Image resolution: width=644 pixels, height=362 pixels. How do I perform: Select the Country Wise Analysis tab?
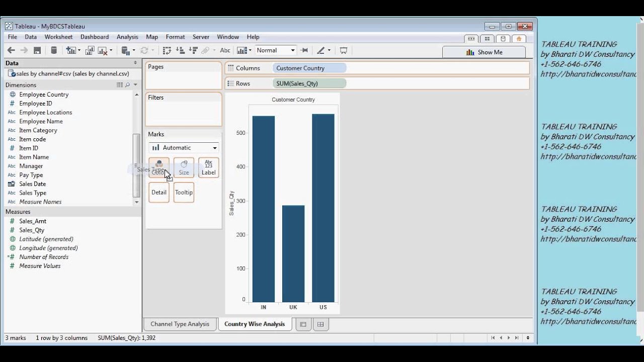coord(255,324)
